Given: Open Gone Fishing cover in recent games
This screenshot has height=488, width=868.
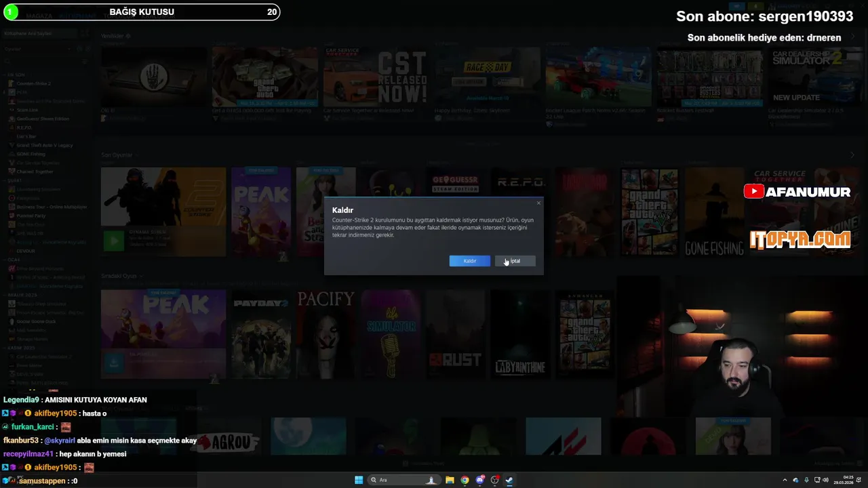Looking at the screenshot, I should click(715, 211).
